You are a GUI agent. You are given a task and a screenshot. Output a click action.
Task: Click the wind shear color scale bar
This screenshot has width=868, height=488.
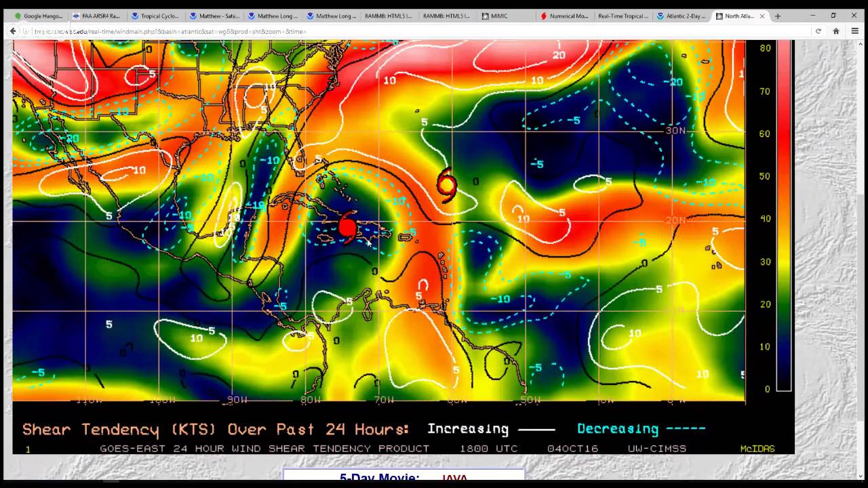[783, 215]
